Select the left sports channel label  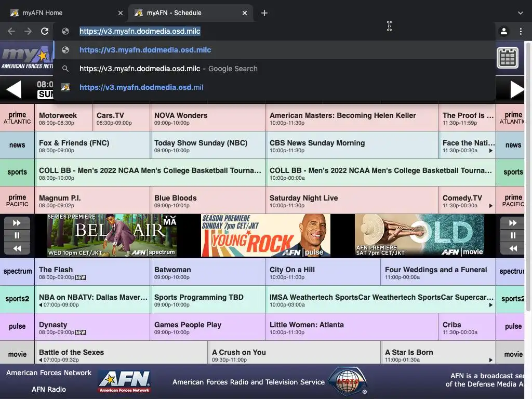click(x=17, y=172)
